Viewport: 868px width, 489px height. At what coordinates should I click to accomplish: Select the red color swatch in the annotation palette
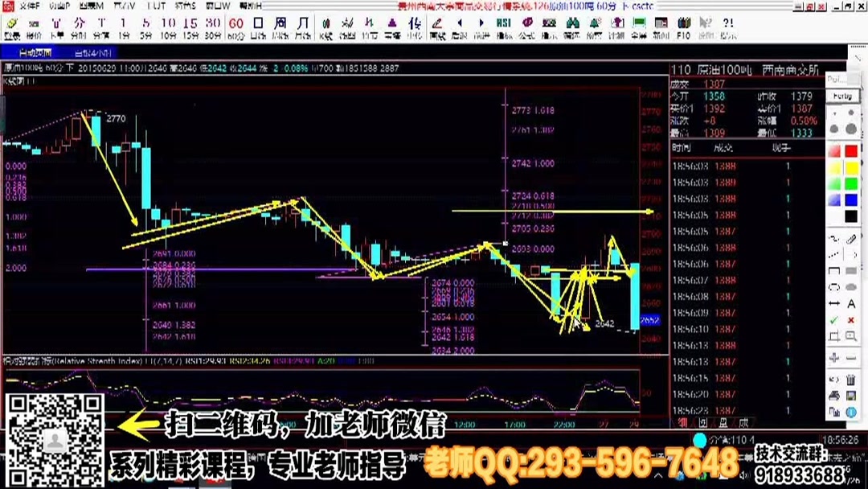click(x=850, y=149)
